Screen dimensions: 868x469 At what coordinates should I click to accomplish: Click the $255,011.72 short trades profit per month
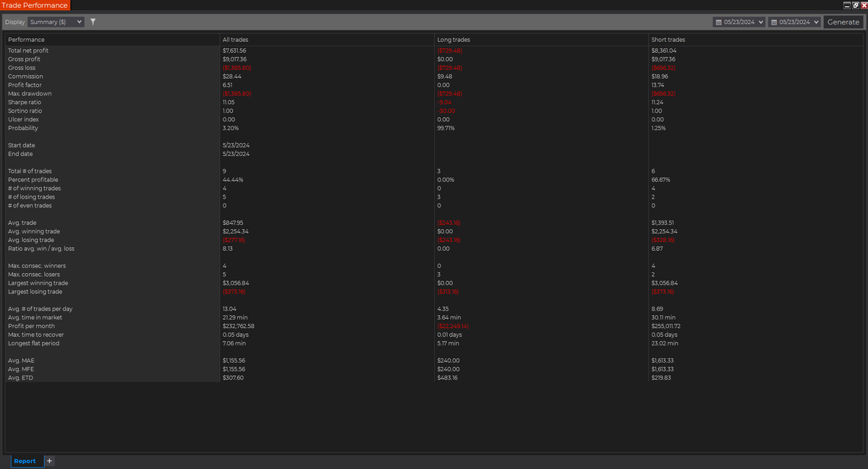[x=668, y=327]
